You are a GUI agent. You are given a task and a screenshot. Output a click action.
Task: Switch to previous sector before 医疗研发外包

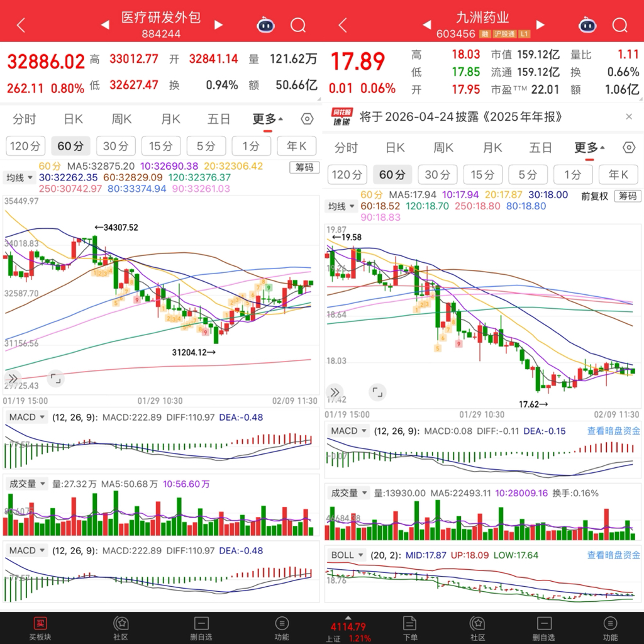(105, 25)
